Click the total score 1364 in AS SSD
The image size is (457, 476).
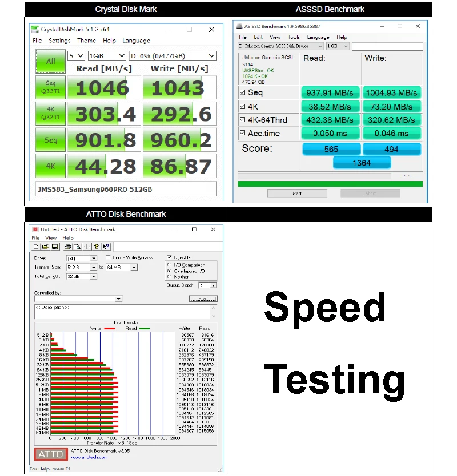click(x=362, y=163)
